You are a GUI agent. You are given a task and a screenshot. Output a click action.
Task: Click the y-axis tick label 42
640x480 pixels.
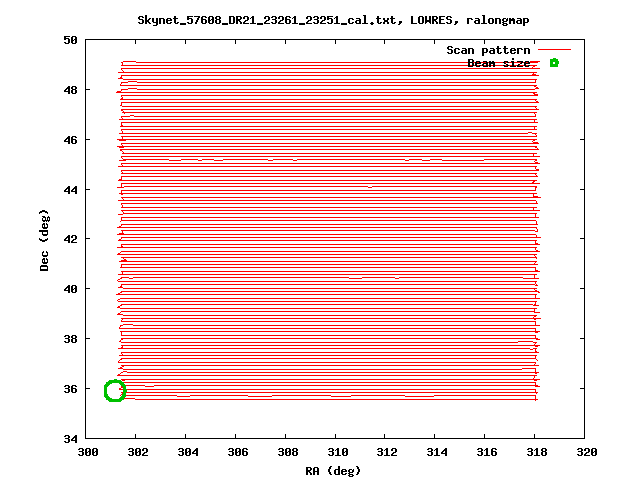(x=70, y=239)
